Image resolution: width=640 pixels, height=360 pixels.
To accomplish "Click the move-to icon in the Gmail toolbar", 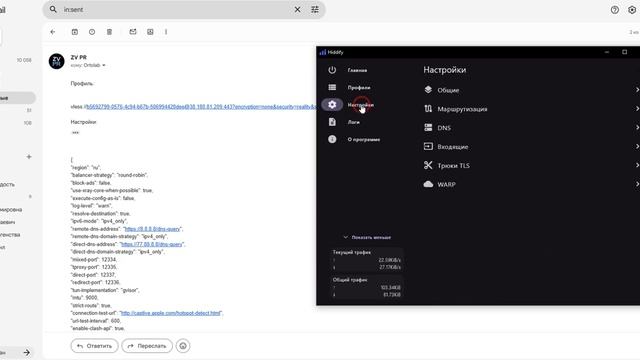I will tap(150, 32).
